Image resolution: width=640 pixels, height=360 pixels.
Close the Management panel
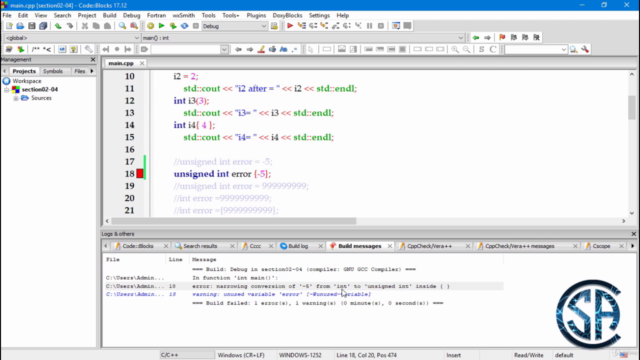coord(93,60)
